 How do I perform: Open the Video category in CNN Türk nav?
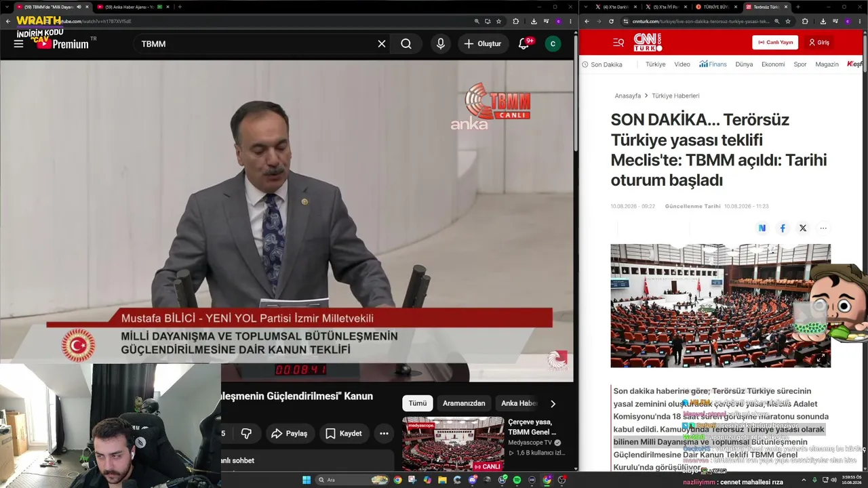tap(682, 64)
